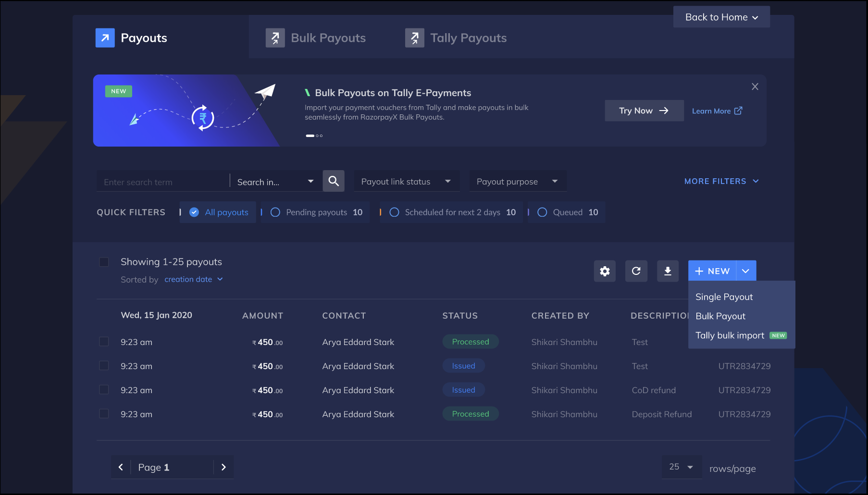Viewport: 868px width, 495px height.
Task: Download payouts with the download icon
Action: 668,271
